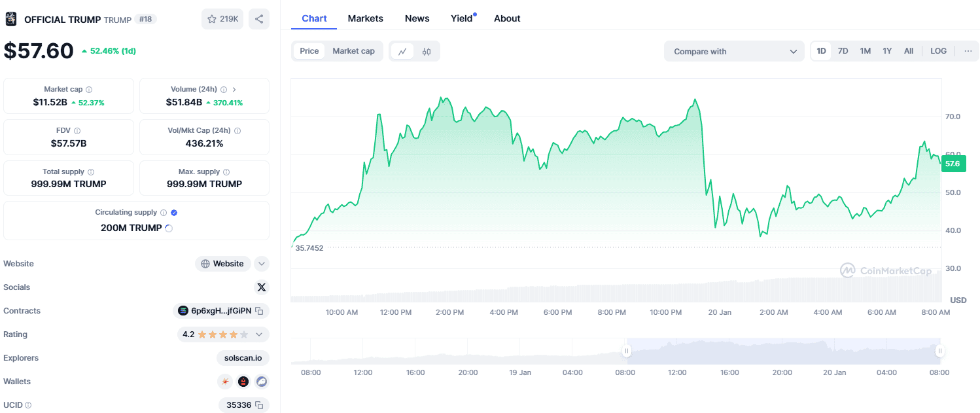The height and width of the screenshot is (413, 980).
Task: Click the CoinMarketCap watermark logo
Action: [886, 270]
